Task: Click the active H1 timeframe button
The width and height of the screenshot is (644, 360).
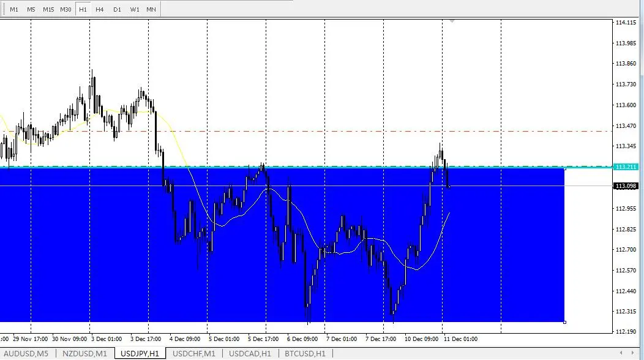Action: coord(83,9)
